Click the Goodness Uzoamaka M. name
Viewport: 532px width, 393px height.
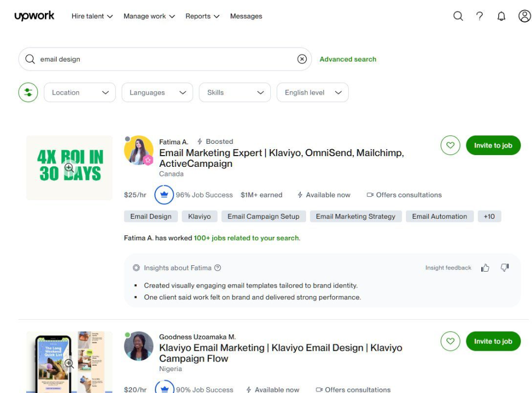[x=197, y=337]
